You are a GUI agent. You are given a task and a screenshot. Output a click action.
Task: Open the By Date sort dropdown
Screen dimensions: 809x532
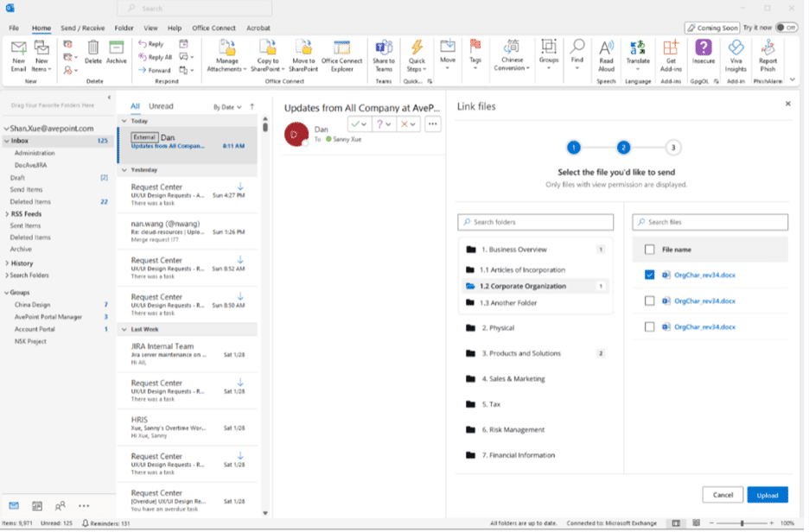pyautogui.click(x=227, y=107)
